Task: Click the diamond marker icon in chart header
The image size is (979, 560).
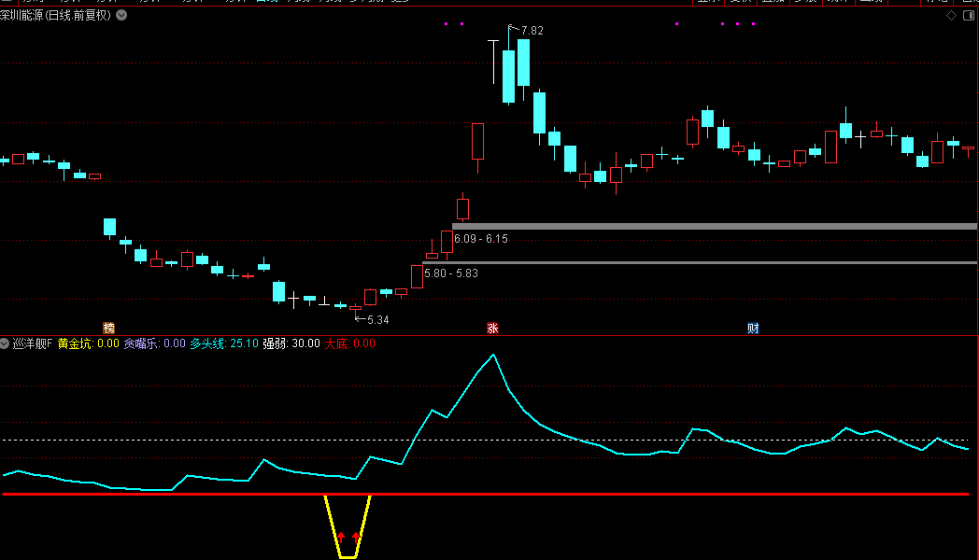Action: click(952, 16)
